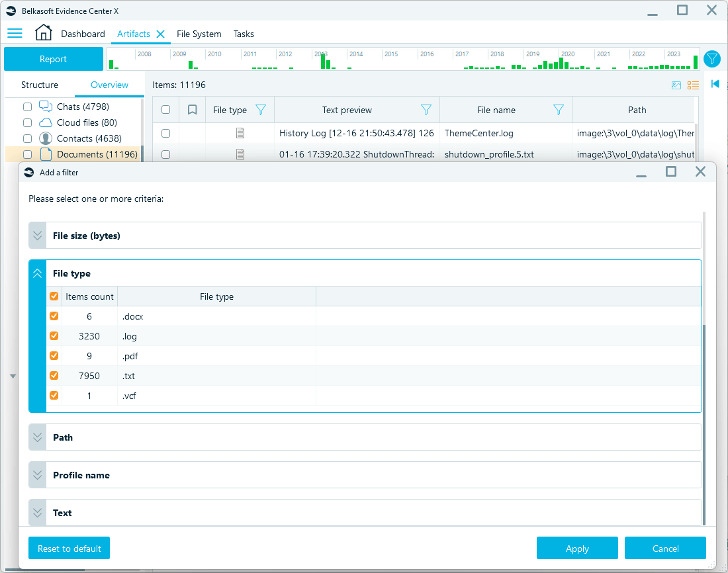This screenshot has height=573, width=728.
Task: Click the category tree scrollbar
Action: click(142, 154)
